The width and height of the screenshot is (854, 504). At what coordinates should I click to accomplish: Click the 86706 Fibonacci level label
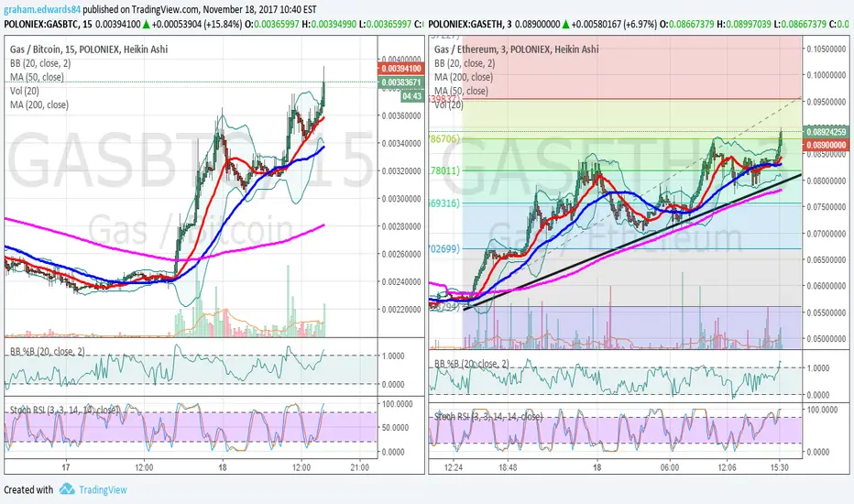click(x=444, y=139)
